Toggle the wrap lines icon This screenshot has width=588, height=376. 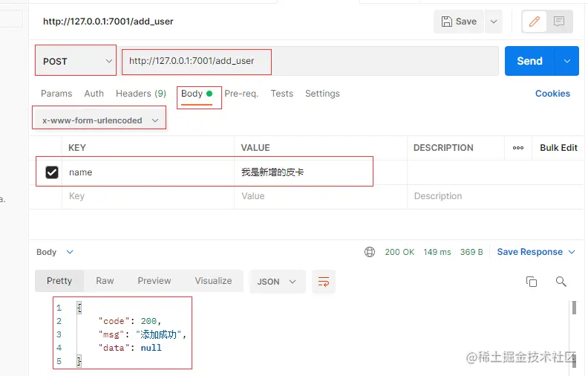click(x=323, y=282)
